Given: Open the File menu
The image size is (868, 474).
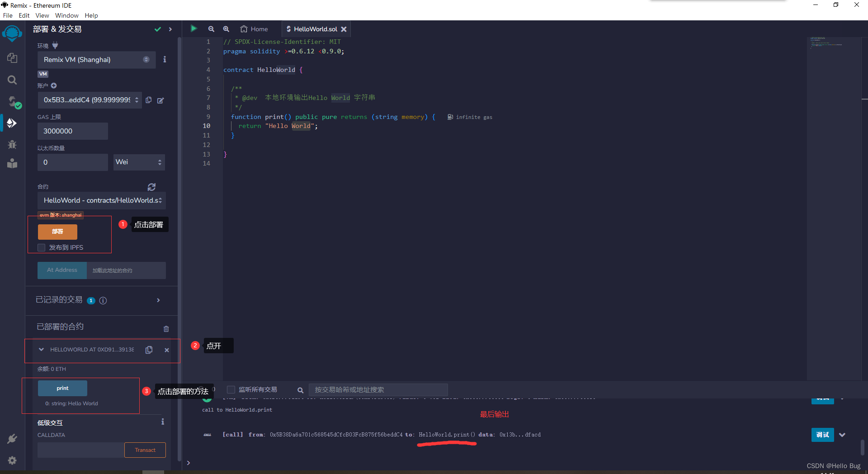Looking at the screenshot, I should click(8, 15).
